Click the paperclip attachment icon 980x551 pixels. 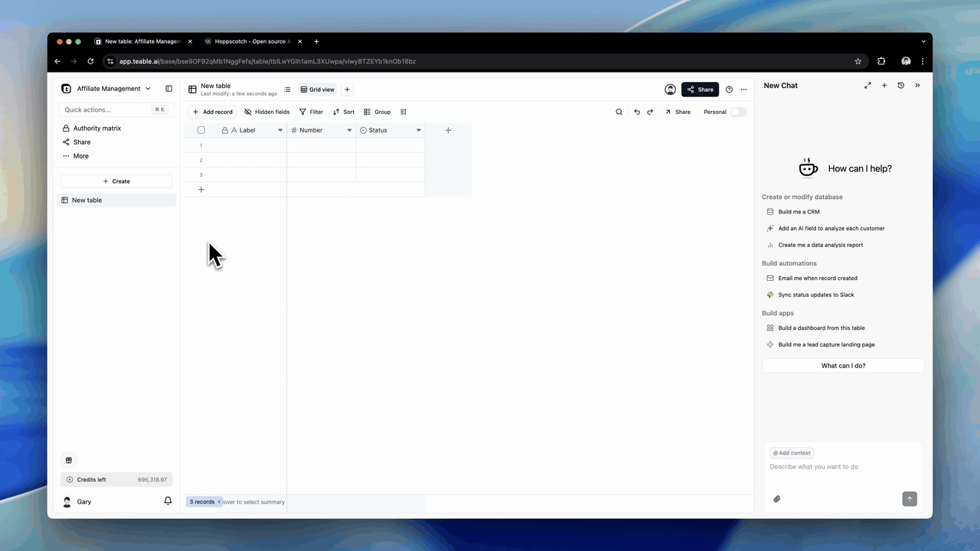click(x=777, y=499)
